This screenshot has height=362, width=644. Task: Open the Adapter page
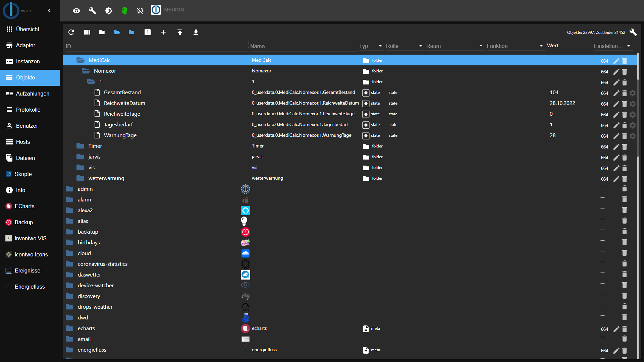pyautogui.click(x=30, y=45)
